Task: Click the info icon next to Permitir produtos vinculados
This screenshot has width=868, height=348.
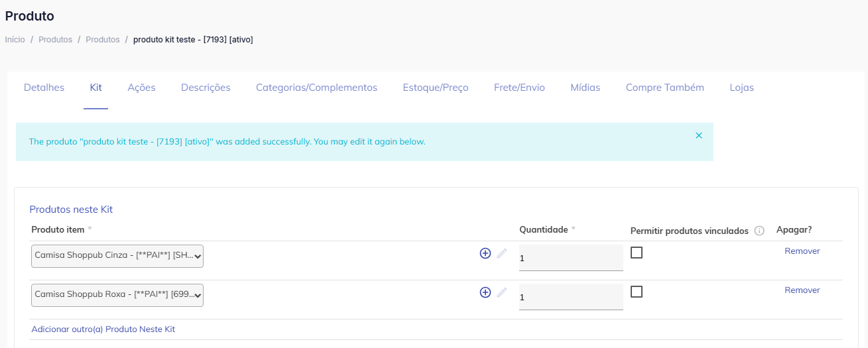Action: tap(759, 231)
